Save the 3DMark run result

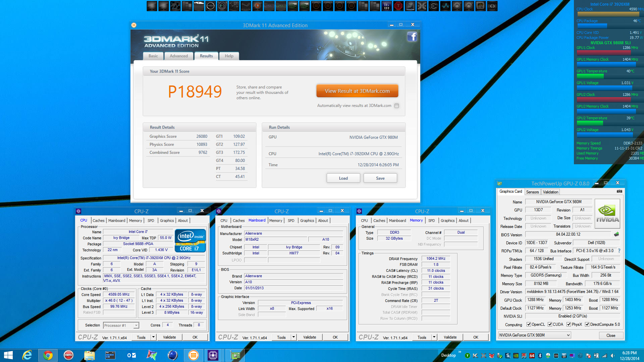click(380, 178)
